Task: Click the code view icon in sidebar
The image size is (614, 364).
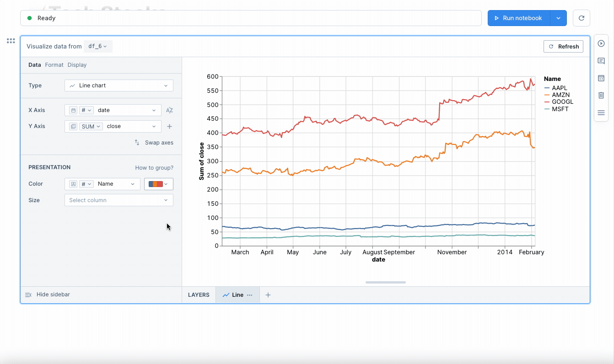Action: (601, 78)
